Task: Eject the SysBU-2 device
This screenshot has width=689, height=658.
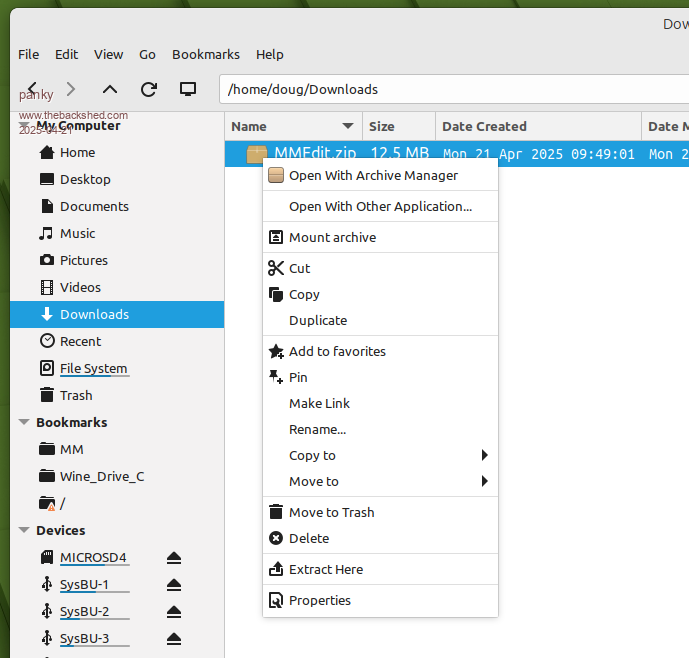Action: coord(173,611)
